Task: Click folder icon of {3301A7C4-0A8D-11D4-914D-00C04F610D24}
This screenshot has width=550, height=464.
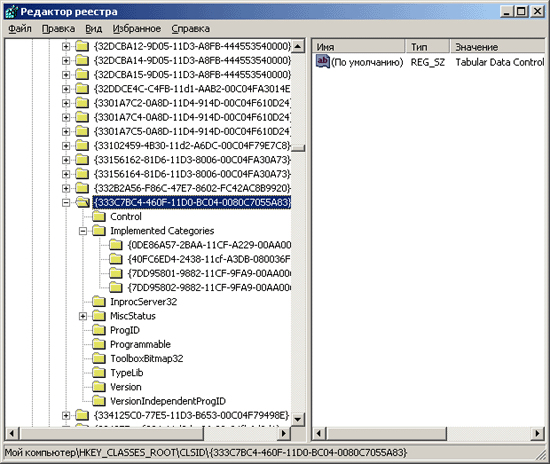Action: coord(82,117)
